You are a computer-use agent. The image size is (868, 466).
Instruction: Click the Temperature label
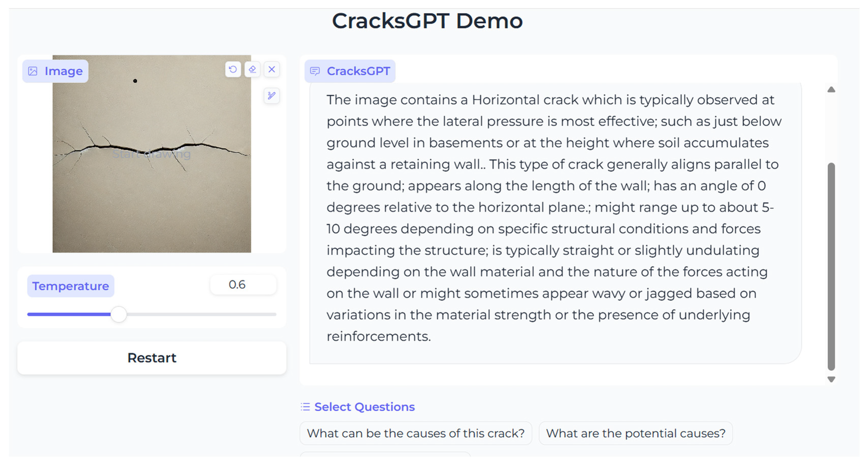point(70,286)
